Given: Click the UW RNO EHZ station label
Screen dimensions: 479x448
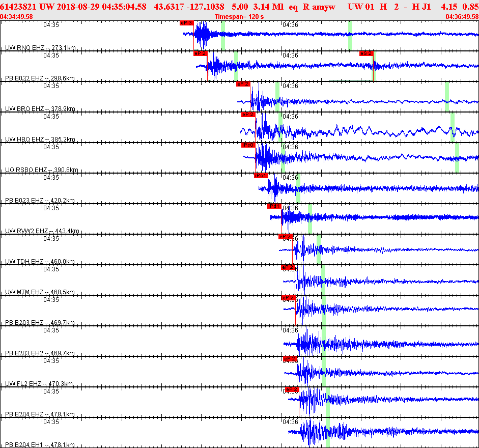Looking at the screenshot, I should (40, 48).
